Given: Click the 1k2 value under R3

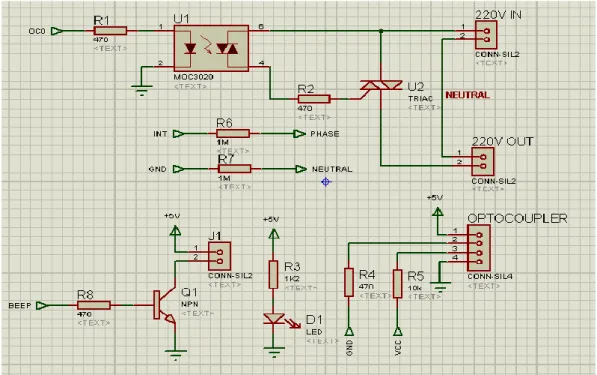Looking at the screenshot, I should (x=292, y=279).
